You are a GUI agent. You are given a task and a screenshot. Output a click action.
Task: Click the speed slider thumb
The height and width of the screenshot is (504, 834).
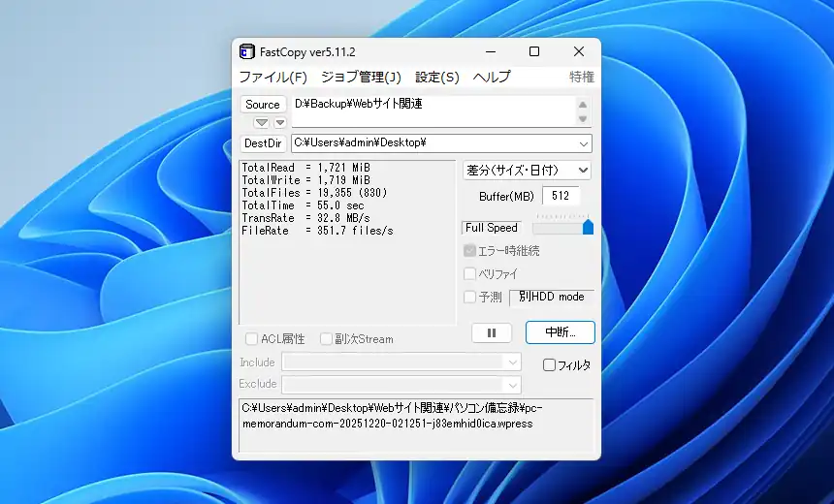click(588, 227)
